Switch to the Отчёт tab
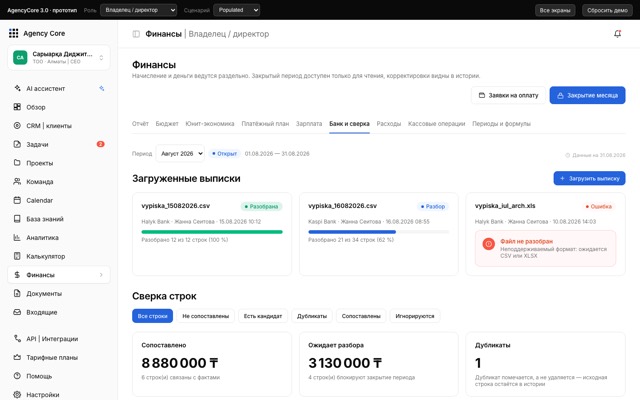 pos(140,124)
